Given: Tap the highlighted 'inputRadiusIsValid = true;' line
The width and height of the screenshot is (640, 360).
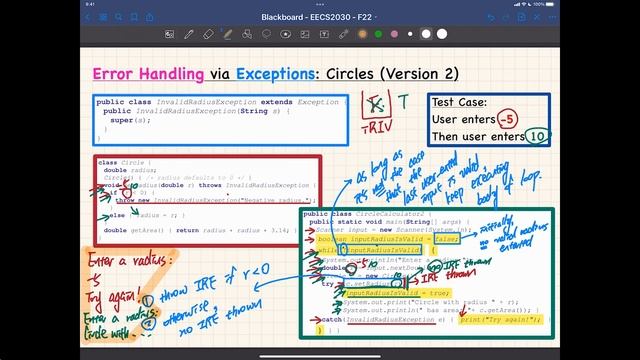Looking at the screenshot, I should [398, 293].
